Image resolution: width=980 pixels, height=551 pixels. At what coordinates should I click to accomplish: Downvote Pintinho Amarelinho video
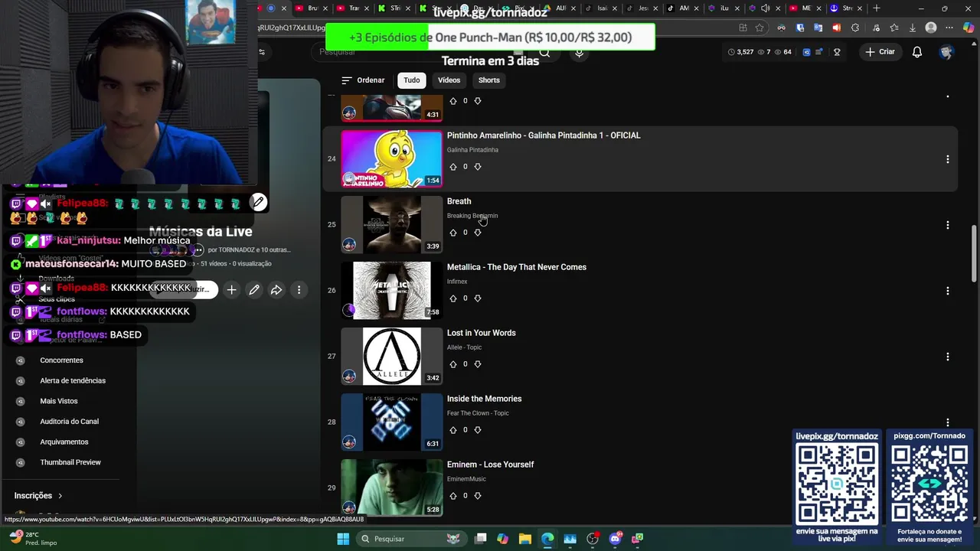pyautogui.click(x=478, y=167)
